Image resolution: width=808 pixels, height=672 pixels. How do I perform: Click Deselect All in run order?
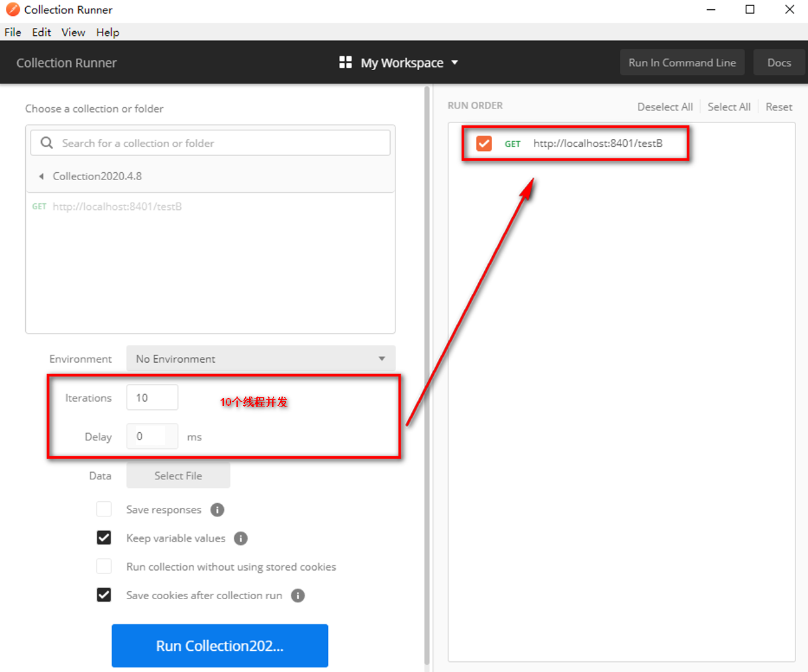point(665,107)
